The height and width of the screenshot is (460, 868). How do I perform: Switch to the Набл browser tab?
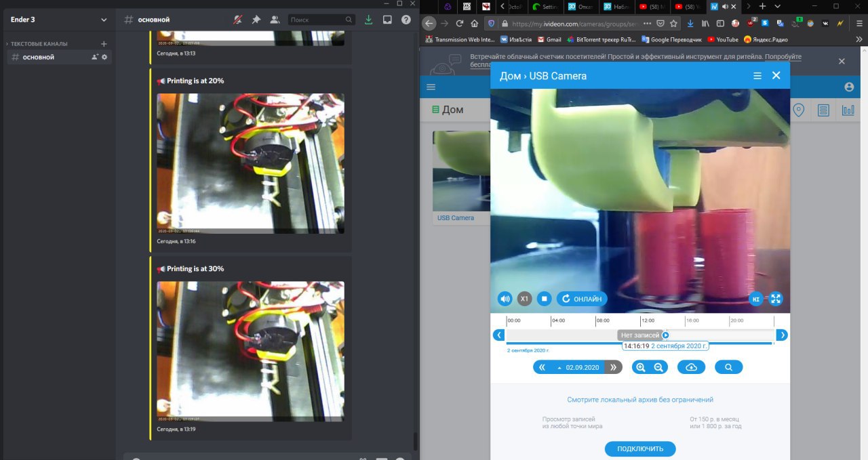pyautogui.click(x=617, y=7)
